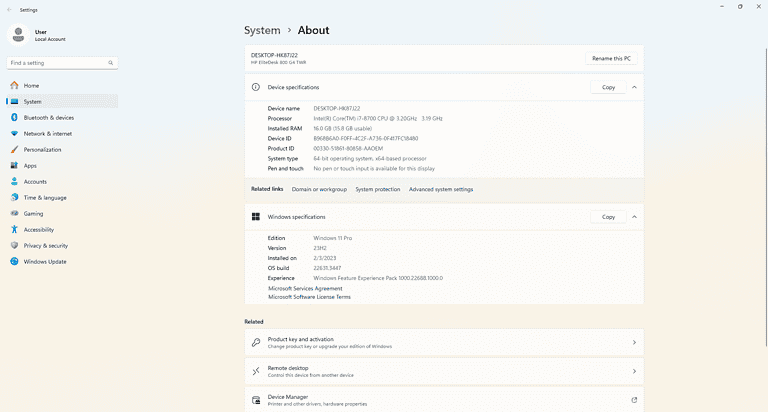Click the Installed RAM value
This screenshot has height=412, width=768.
[x=343, y=128]
